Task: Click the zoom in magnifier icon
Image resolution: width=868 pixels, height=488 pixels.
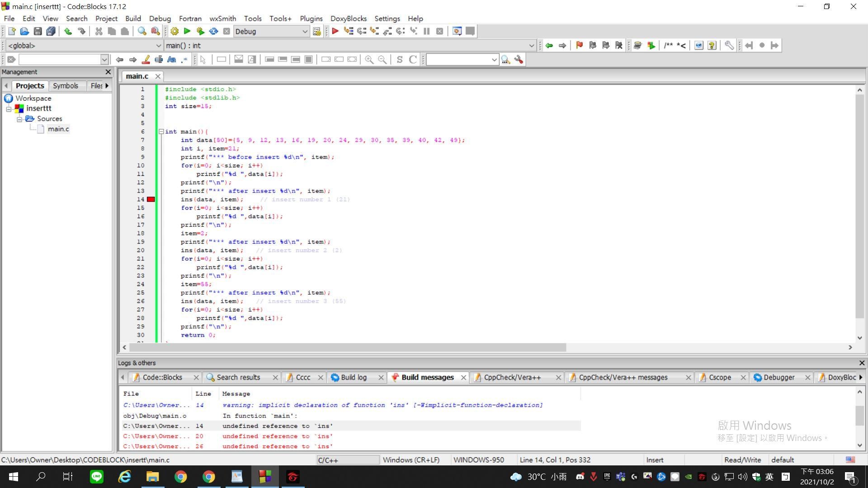Action: click(369, 60)
